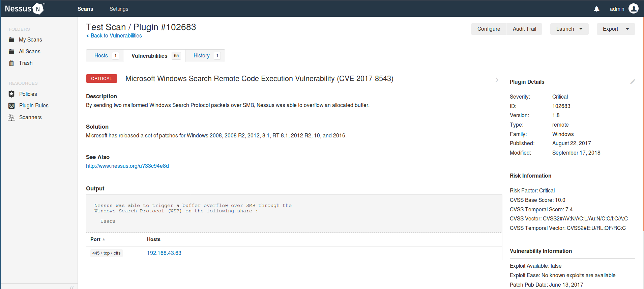Click the Severity value Critical
The height and width of the screenshot is (289, 644).
coord(560,97)
